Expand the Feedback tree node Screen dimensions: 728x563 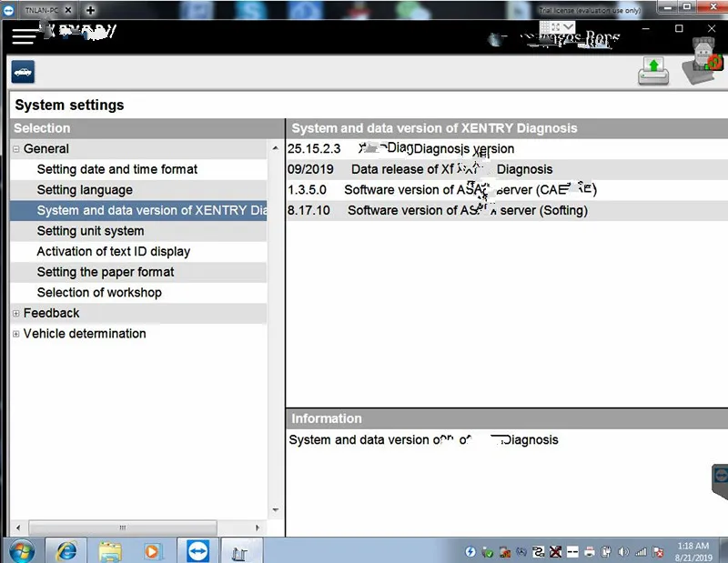point(16,313)
